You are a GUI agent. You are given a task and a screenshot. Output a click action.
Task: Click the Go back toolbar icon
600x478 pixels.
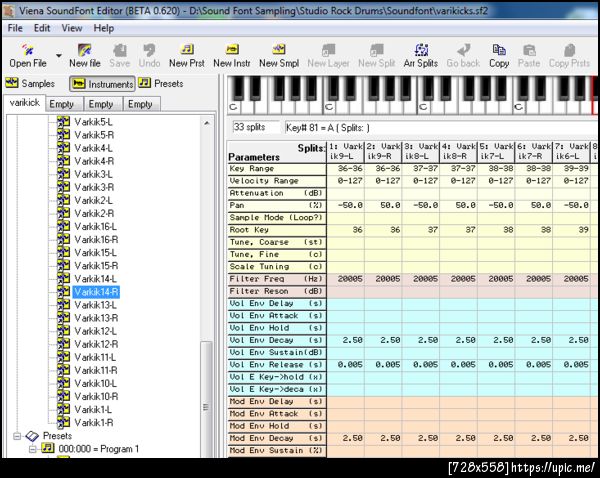point(463,55)
